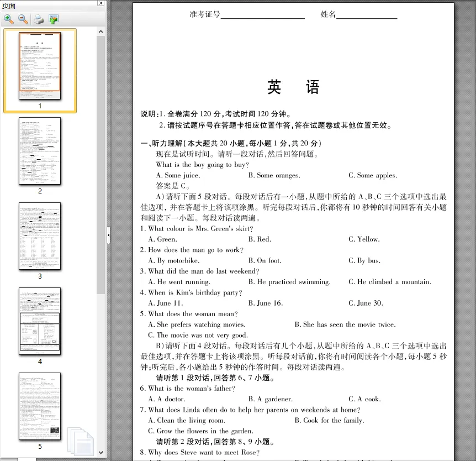Screen dimensions: 476x461
Task: Select the page 2 thumbnail
Action: pyautogui.click(x=40, y=151)
